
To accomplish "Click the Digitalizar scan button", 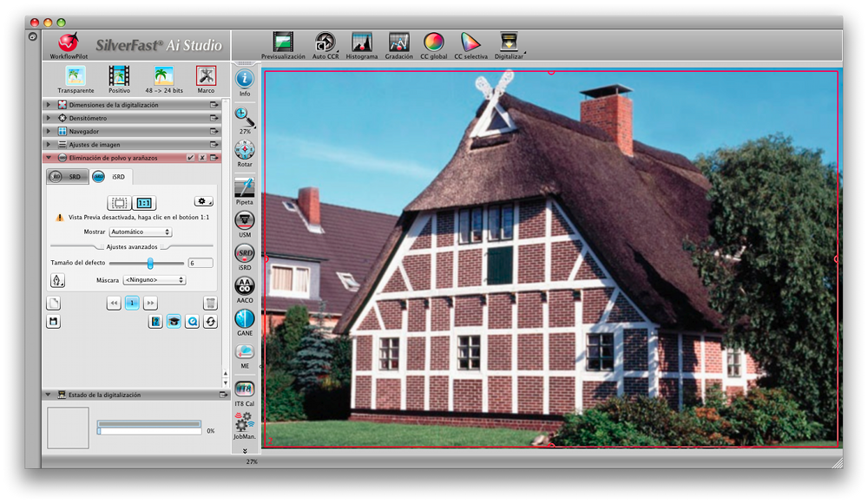I will (x=508, y=42).
